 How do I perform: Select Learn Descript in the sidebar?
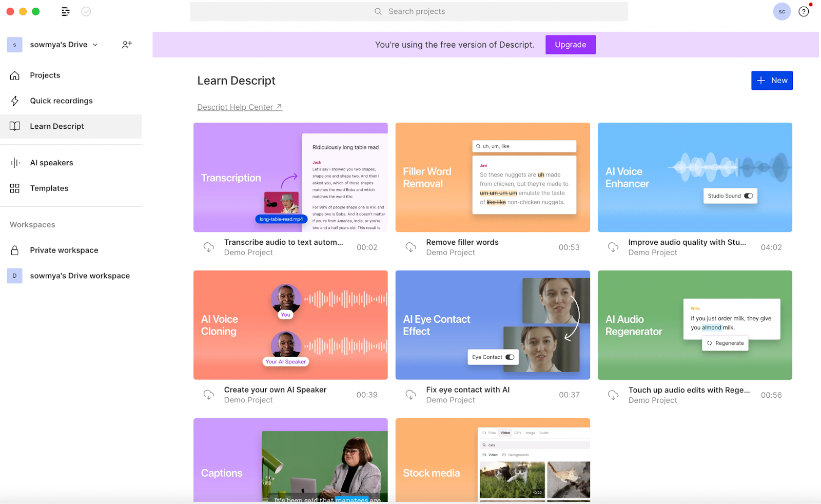pyautogui.click(x=71, y=126)
